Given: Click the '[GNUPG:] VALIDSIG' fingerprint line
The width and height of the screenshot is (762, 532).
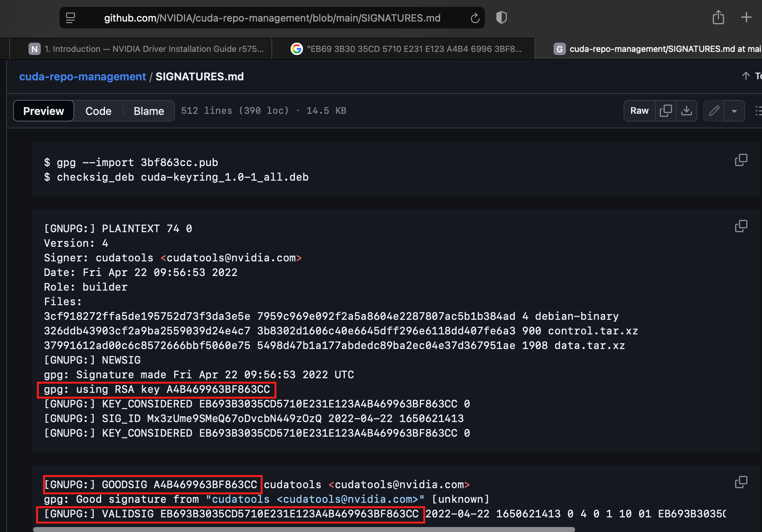Looking at the screenshot, I should (231, 514).
